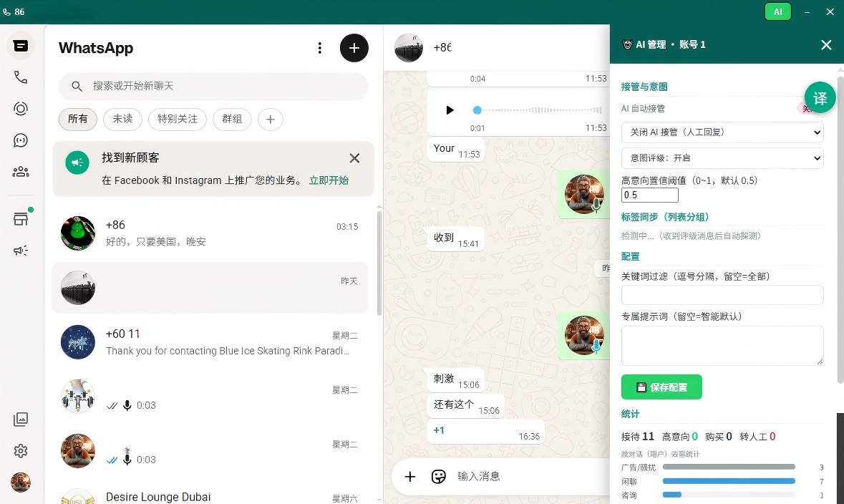The width and height of the screenshot is (844, 504).
Task: Open the media gallery icon in sidebar
Action: click(21, 420)
